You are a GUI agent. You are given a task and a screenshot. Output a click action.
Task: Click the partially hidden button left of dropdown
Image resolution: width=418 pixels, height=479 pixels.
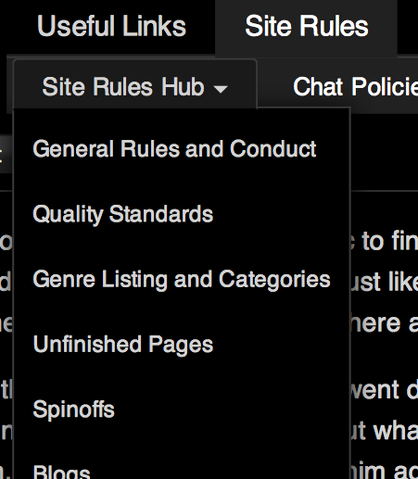pyautogui.click(x=6, y=154)
